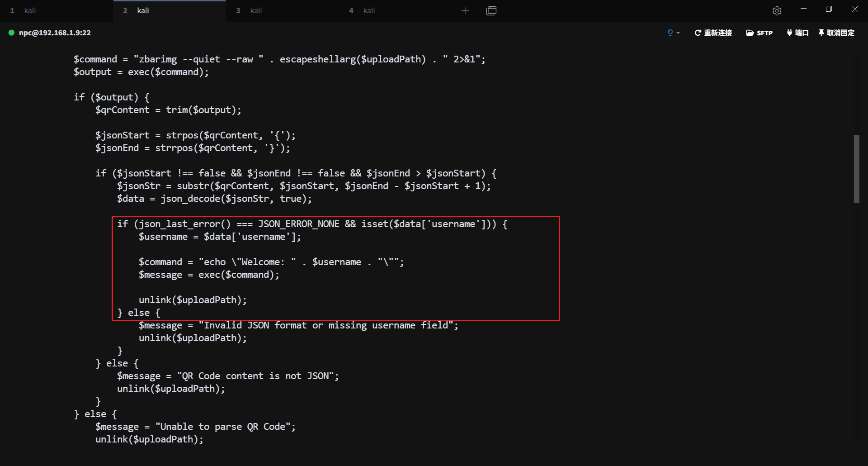Switch to the first kali tab

(30, 10)
